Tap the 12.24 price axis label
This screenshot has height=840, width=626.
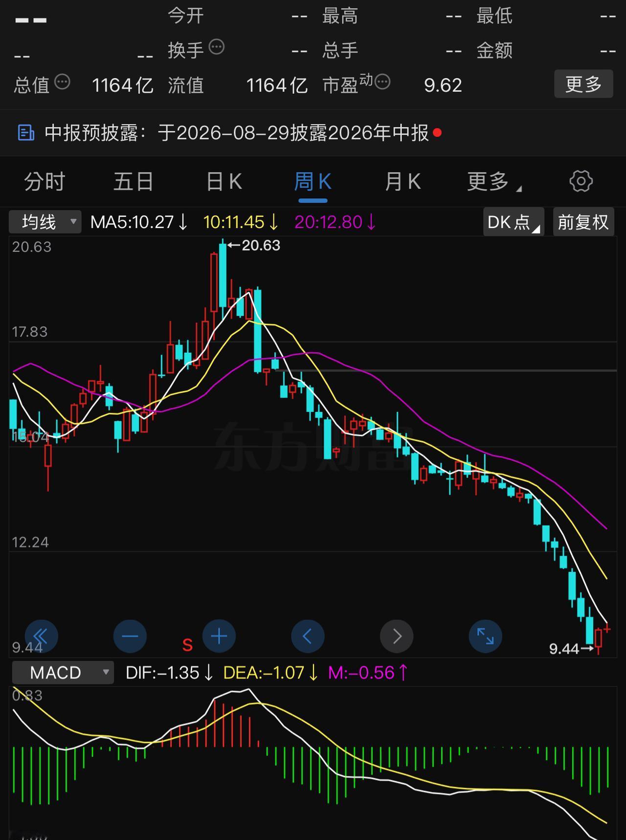(30, 542)
